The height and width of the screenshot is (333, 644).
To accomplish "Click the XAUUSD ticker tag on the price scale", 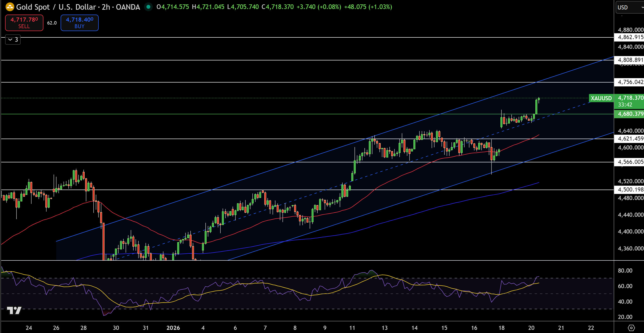I will coord(601,98).
